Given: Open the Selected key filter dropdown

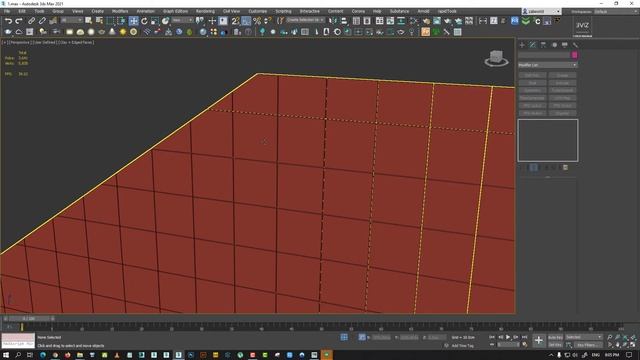Looking at the screenshot, I should coord(584,337).
